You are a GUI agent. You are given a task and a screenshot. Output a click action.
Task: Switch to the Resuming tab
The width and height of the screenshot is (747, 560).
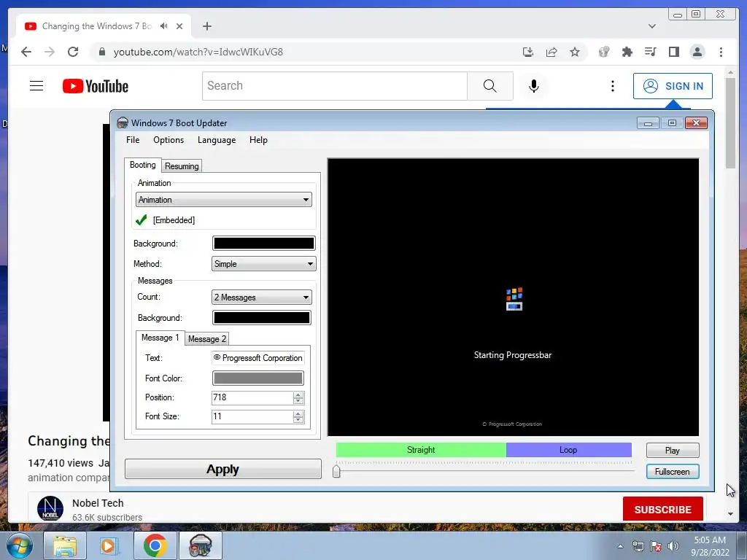tap(182, 166)
